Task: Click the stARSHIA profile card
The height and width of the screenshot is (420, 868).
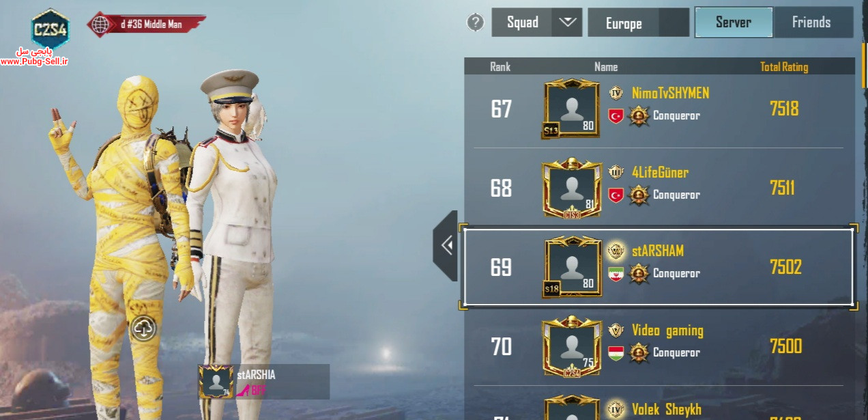Action: tap(264, 382)
